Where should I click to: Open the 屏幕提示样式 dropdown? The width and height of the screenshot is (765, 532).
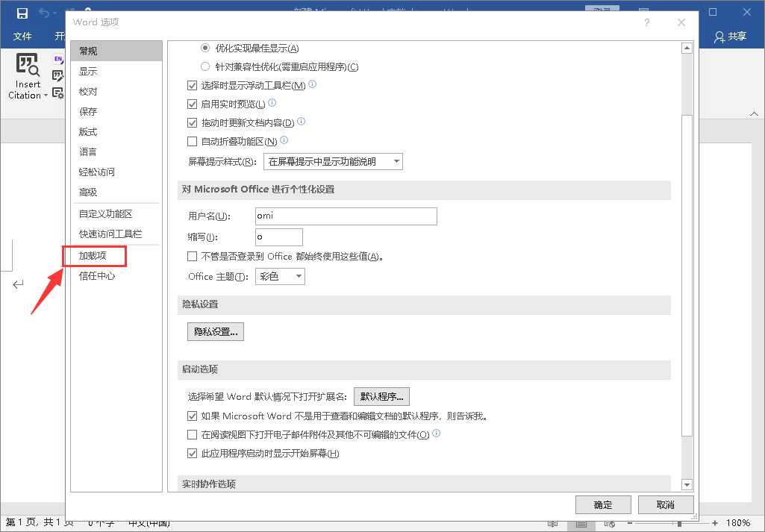tap(333, 161)
